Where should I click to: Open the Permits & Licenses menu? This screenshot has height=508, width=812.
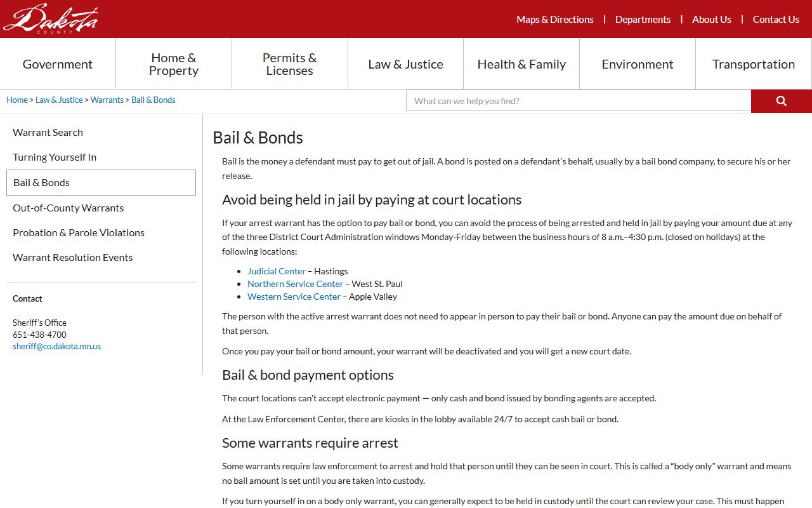(290, 64)
